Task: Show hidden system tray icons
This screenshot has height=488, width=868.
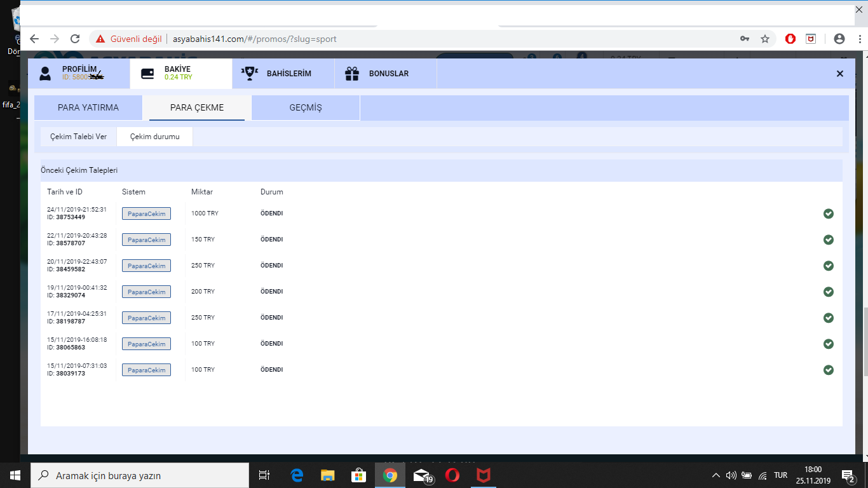Action: coord(716,475)
